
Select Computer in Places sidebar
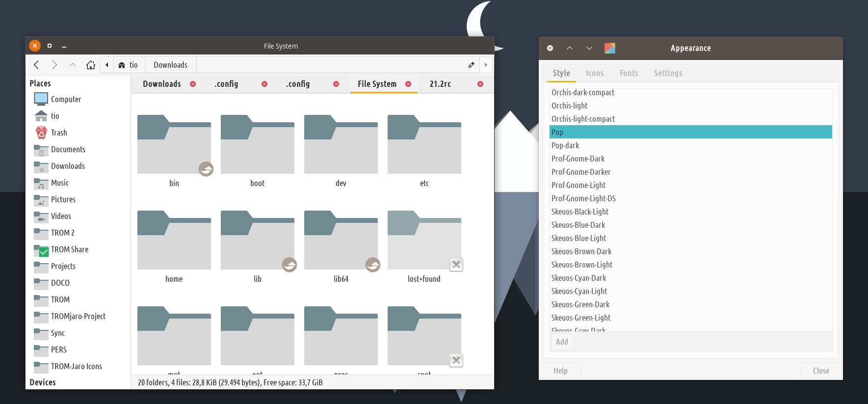coord(66,99)
